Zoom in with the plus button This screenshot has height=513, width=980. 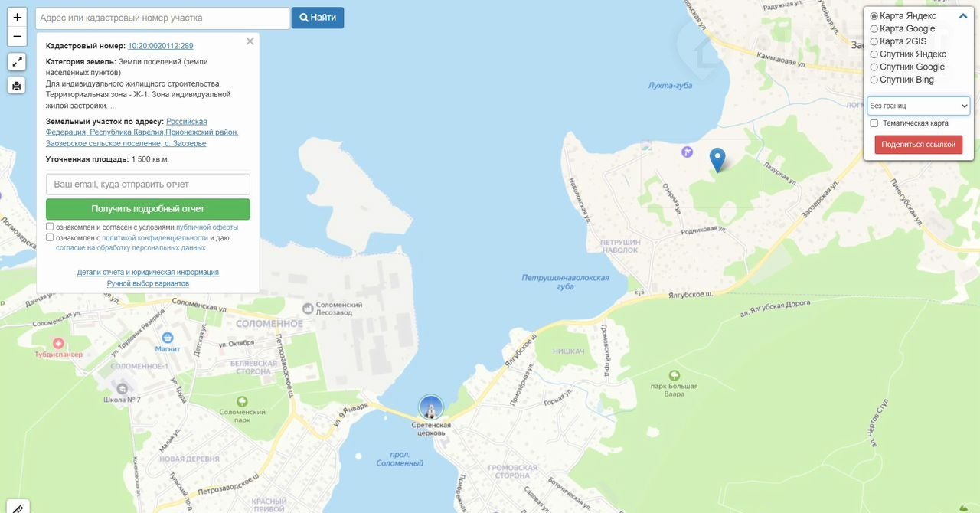(17, 17)
